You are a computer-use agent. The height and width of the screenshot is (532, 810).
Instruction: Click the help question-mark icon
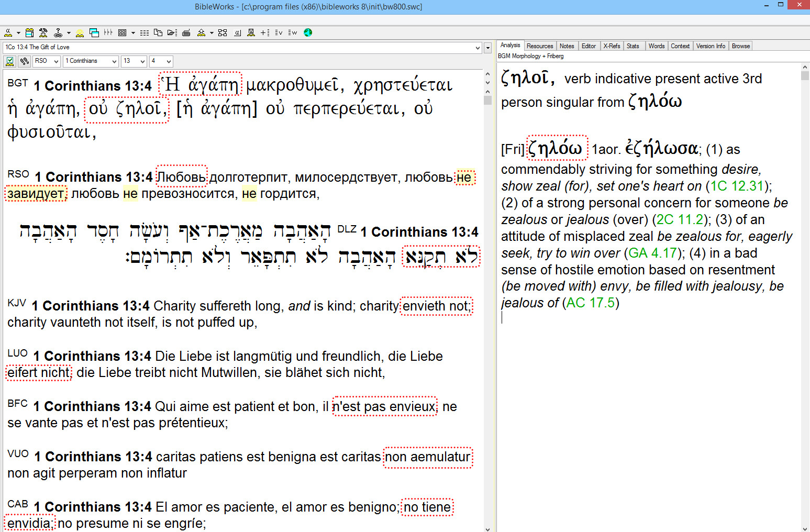point(58,32)
